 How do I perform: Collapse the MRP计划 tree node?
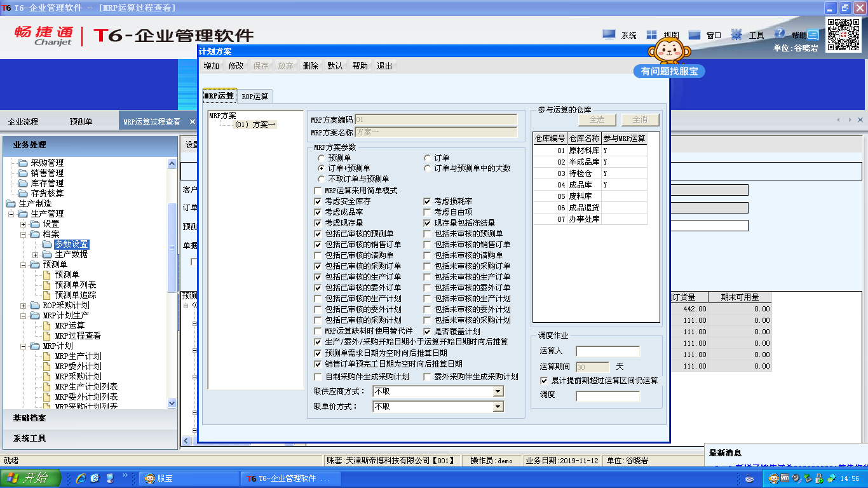point(23,346)
